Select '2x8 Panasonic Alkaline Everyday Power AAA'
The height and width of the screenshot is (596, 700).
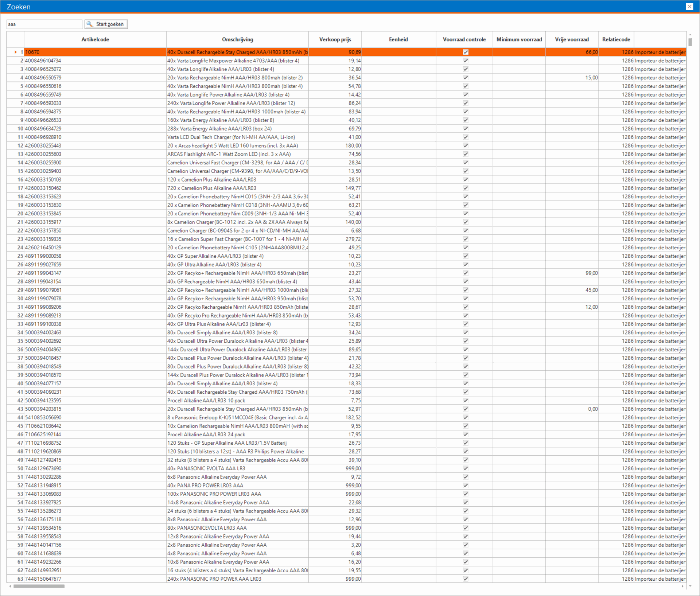[217, 545]
